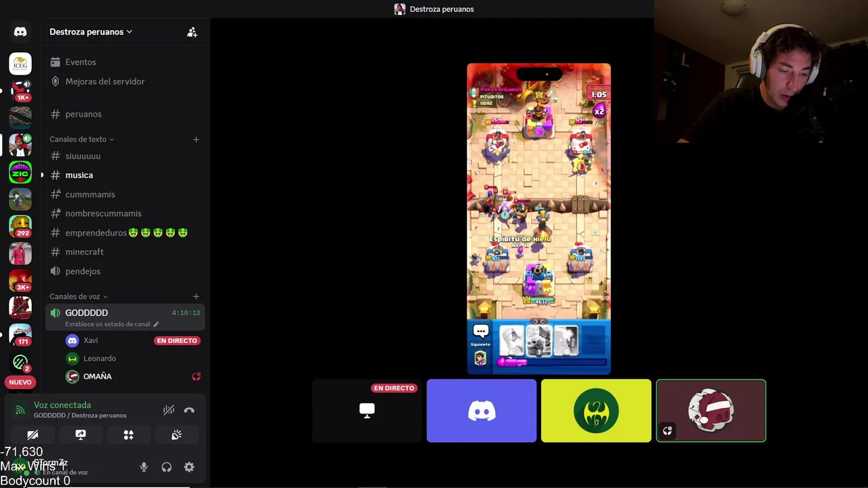
Task: Select the EN DIRECTO stream tile
Action: pos(367,411)
